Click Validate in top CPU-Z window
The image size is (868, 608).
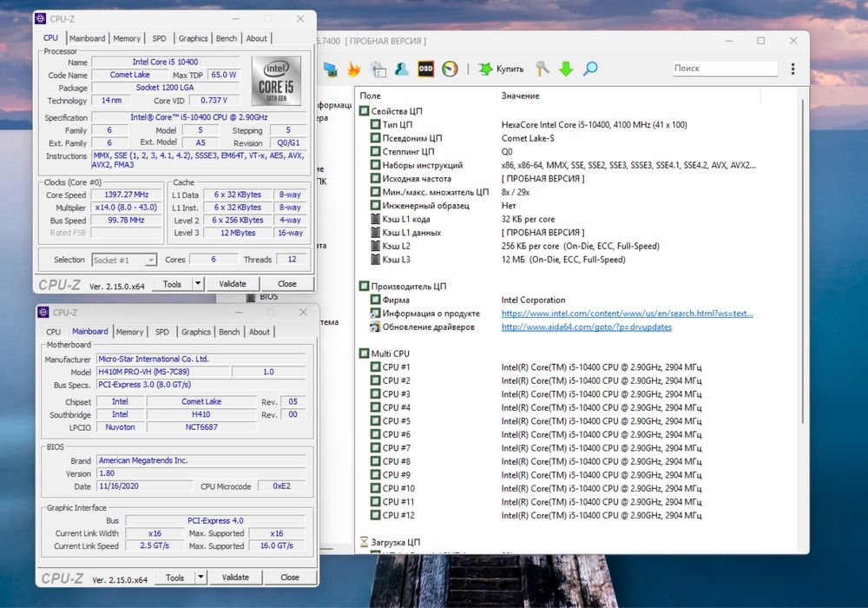click(x=233, y=283)
